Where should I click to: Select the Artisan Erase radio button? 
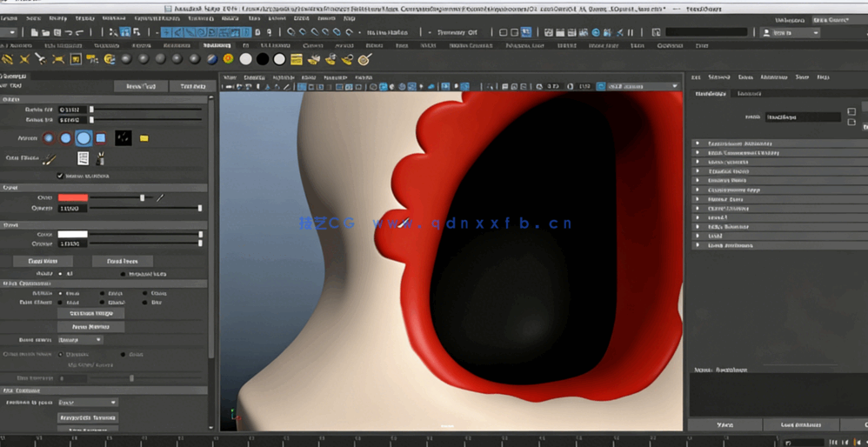(x=103, y=294)
